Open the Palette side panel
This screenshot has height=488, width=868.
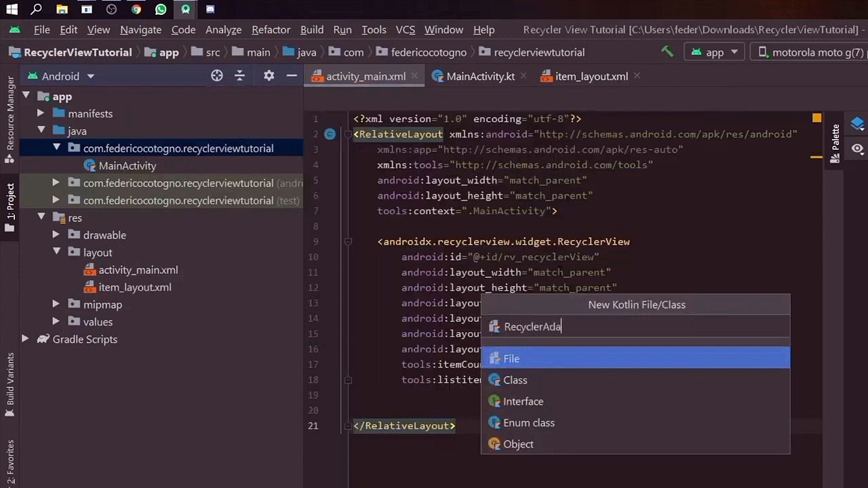(835, 144)
